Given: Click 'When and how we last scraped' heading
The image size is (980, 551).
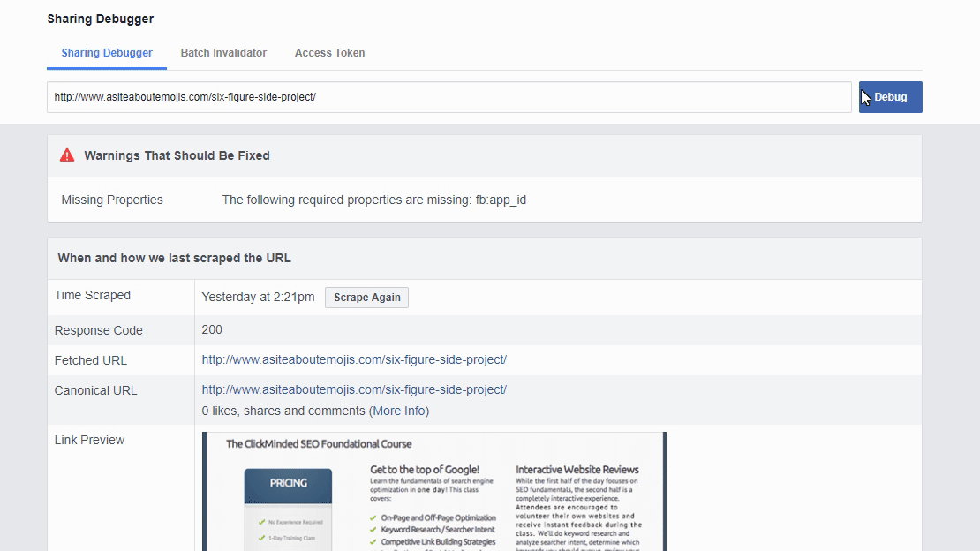Looking at the screenshot, I should click(x=174, y=259).
